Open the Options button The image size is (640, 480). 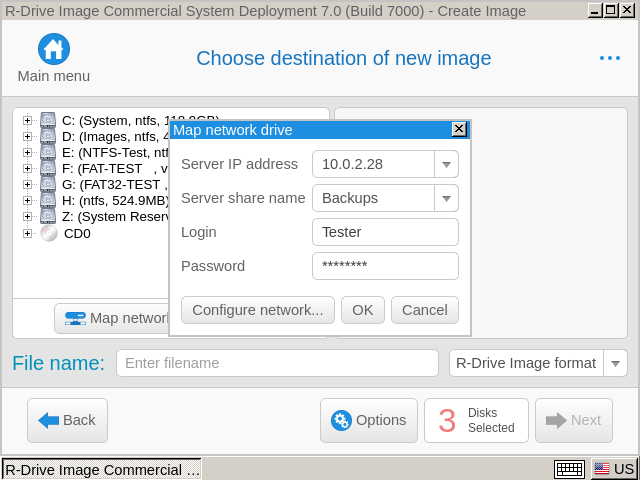(x=369, y=420)
